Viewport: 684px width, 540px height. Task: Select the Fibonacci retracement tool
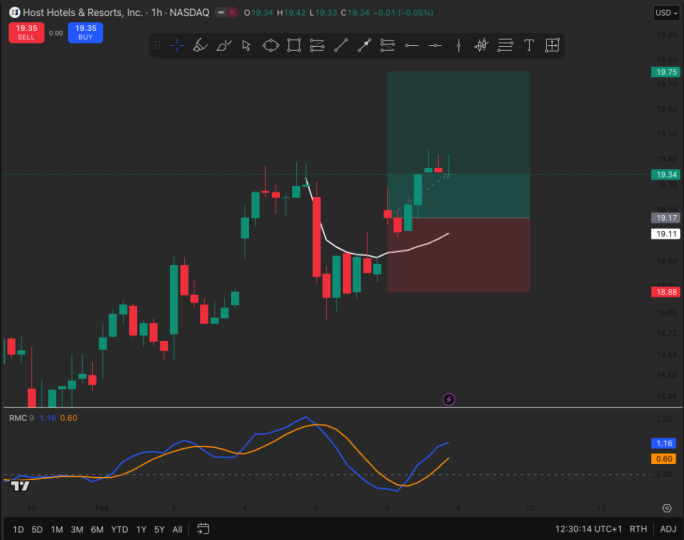[x=387, y=45]
